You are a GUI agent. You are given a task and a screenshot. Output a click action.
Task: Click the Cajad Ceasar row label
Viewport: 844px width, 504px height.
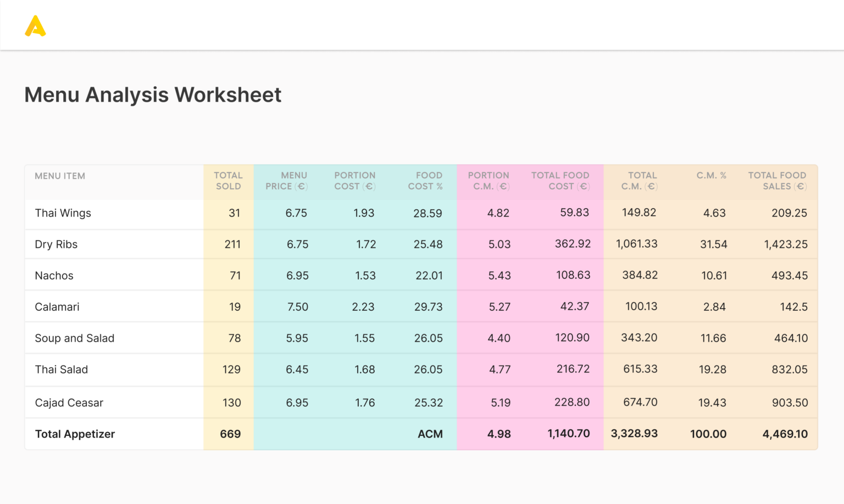click(x=69, y=402)
